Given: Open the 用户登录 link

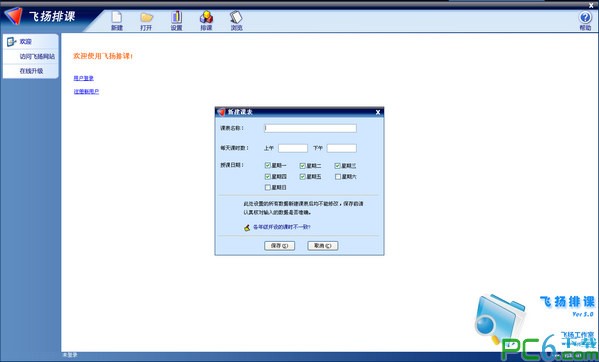Looking at the screenshot, I should [83, 78].
